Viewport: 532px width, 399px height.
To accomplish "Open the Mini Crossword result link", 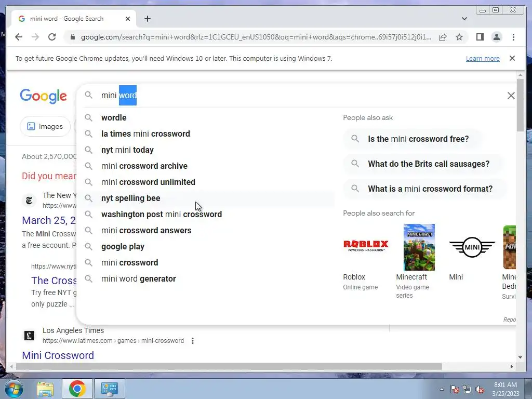I will pos(58,355).
